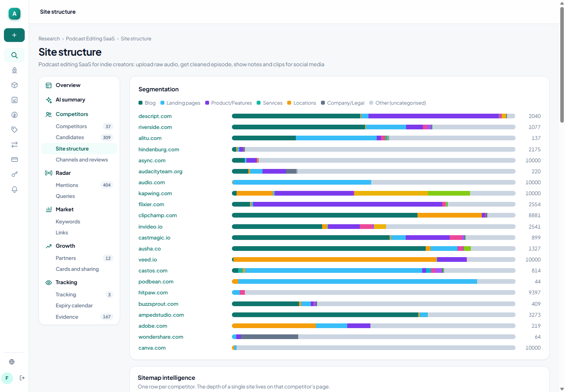Open Competitors sub-item with badge 37

tap(79, 126)
